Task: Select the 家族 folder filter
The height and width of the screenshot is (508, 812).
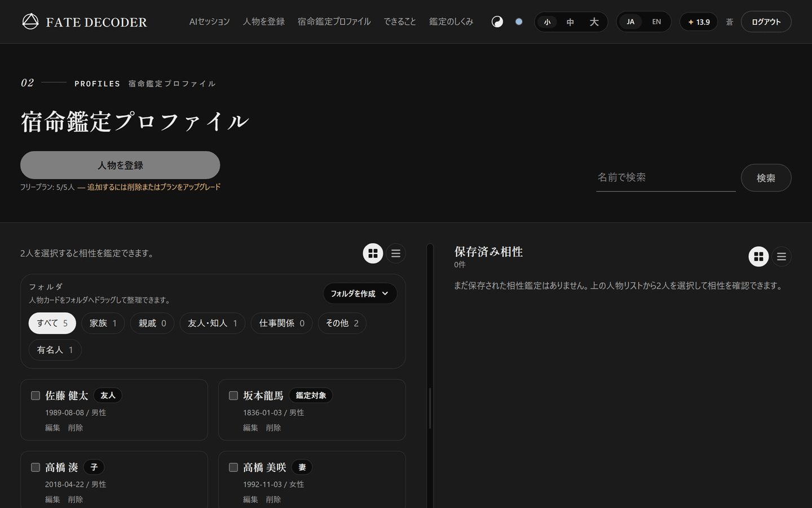Action: pos(103,323)
